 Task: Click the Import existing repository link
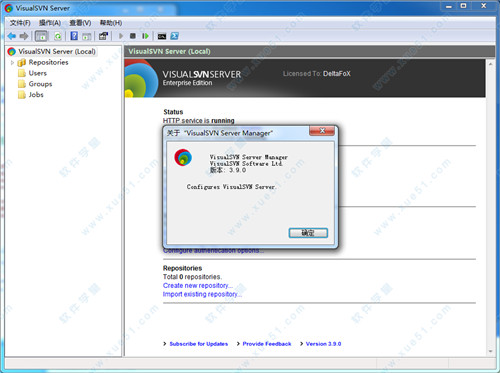202,294
